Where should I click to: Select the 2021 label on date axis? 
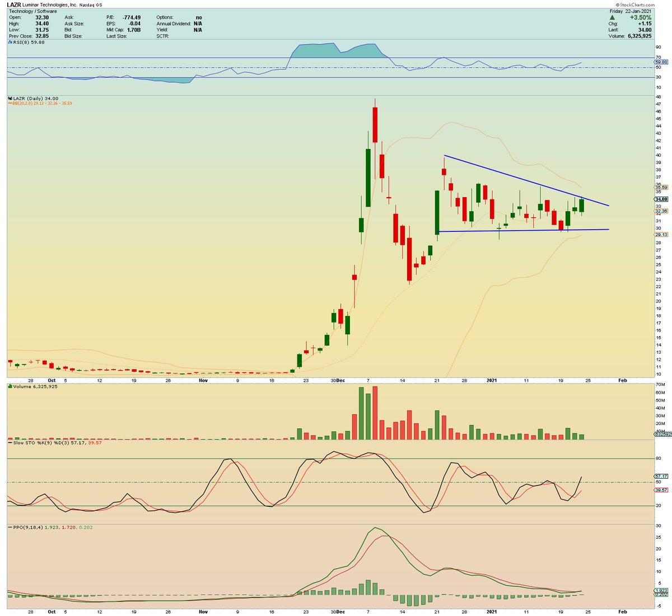pos(491,380)
